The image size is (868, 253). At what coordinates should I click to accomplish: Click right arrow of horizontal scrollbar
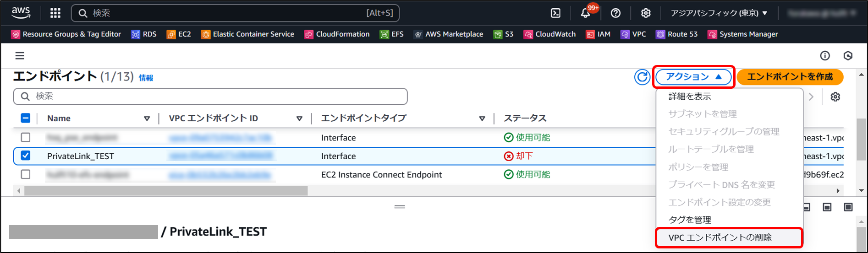pyautogui.click(x=838, y=191)
